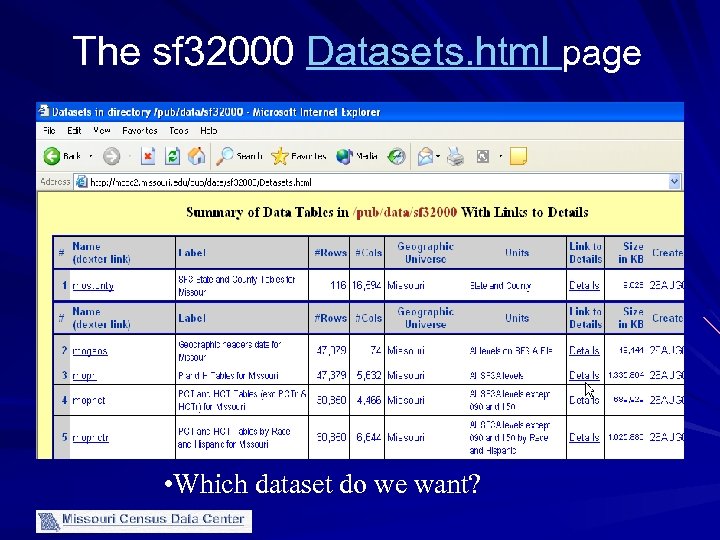This screenshot has width=720, height=540.
Task: Open the Edit menu
Action: tap(74, 131)
